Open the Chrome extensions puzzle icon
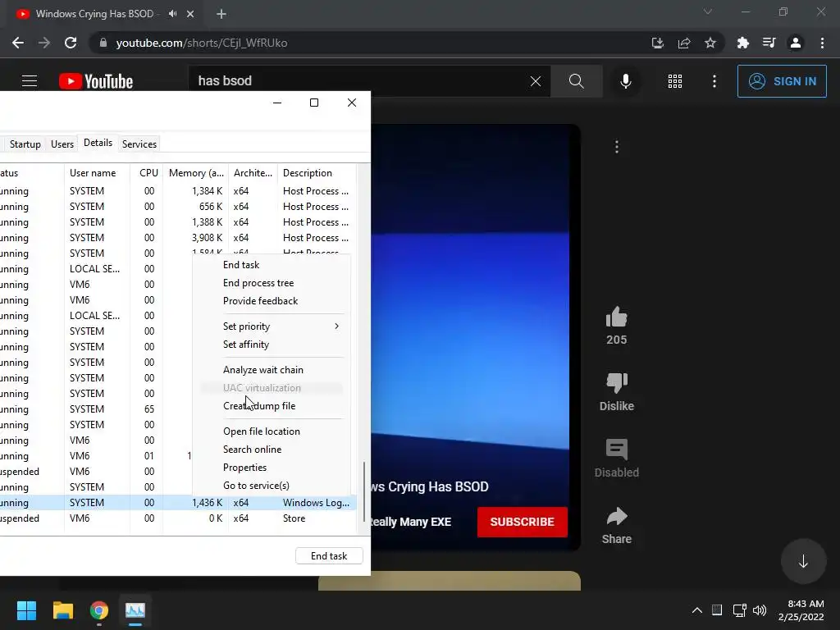The height and width of the screenshot is (630, 840). tap(742, 43)
